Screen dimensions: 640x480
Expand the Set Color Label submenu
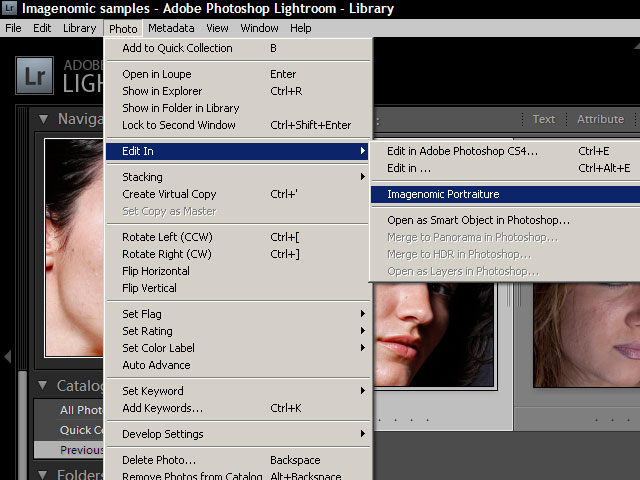coord(238,348)
